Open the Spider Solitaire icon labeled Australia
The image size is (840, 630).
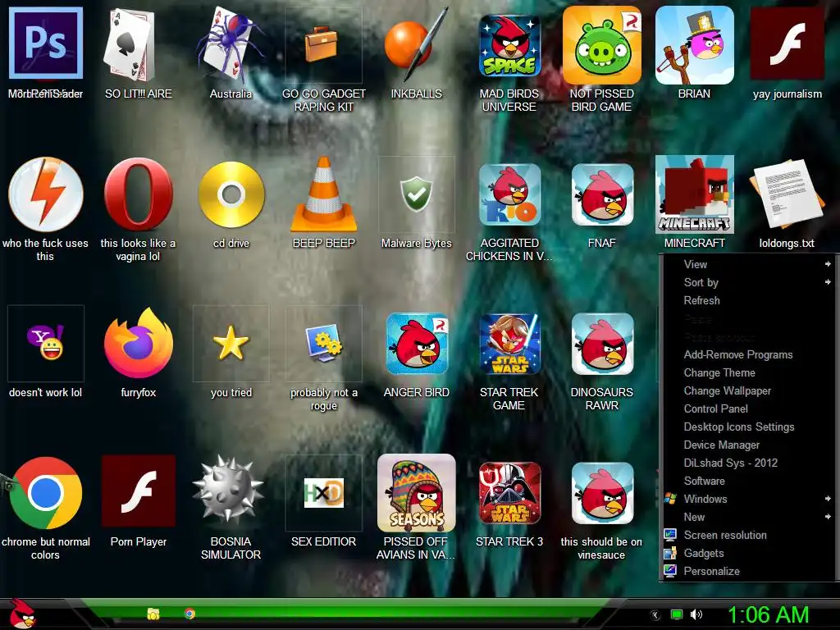click(231, 43)
